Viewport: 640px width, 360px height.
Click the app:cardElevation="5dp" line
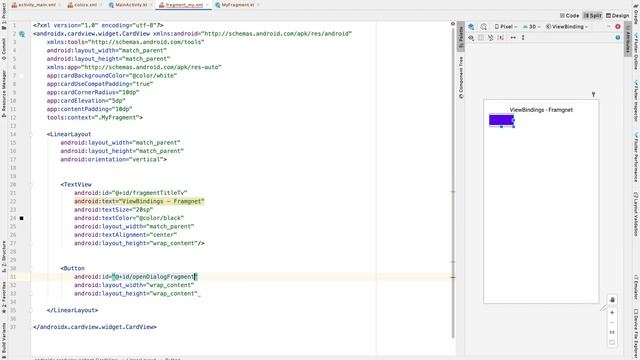pyautogui.click(x=86, y=100)
